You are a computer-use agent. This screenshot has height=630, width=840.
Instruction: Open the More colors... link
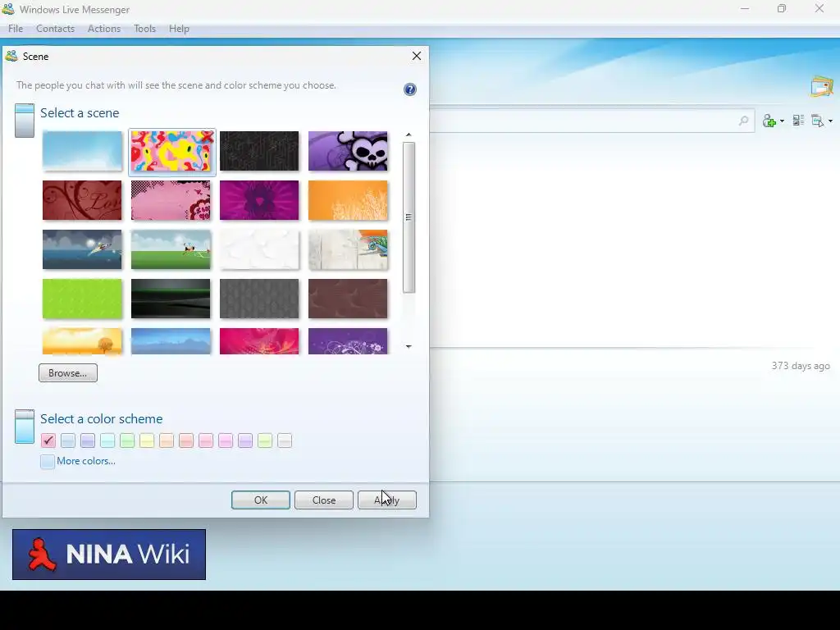coord(85,461)
